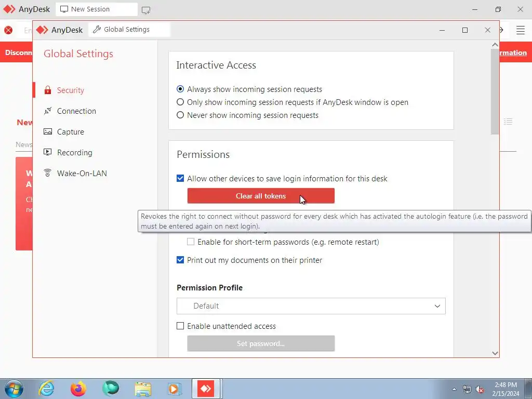Click the wrench icon on Global Settings tab
The width and height of the screenshot is (532, 399).
pos(97,30)
